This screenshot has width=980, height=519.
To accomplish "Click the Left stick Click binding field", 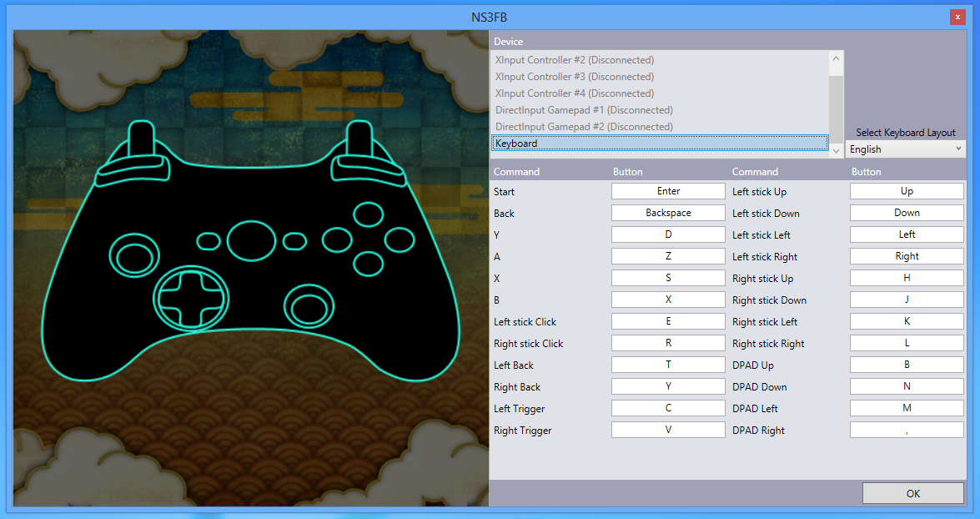I will (668, 321).
